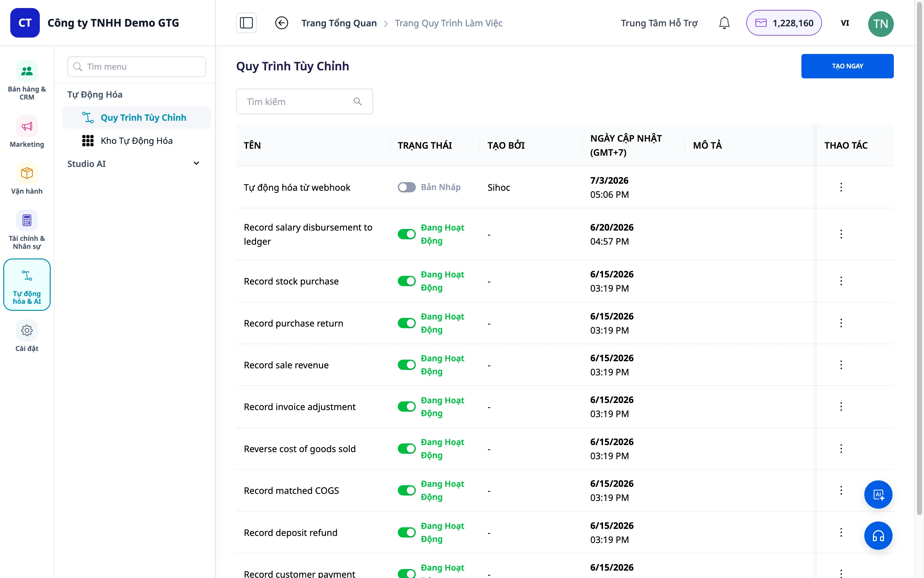Image resolution: width=924 pixels, height=578 pixels.
Task: Click the NGÀY CẬP NHẬT column header
Action: click(626, 145)
